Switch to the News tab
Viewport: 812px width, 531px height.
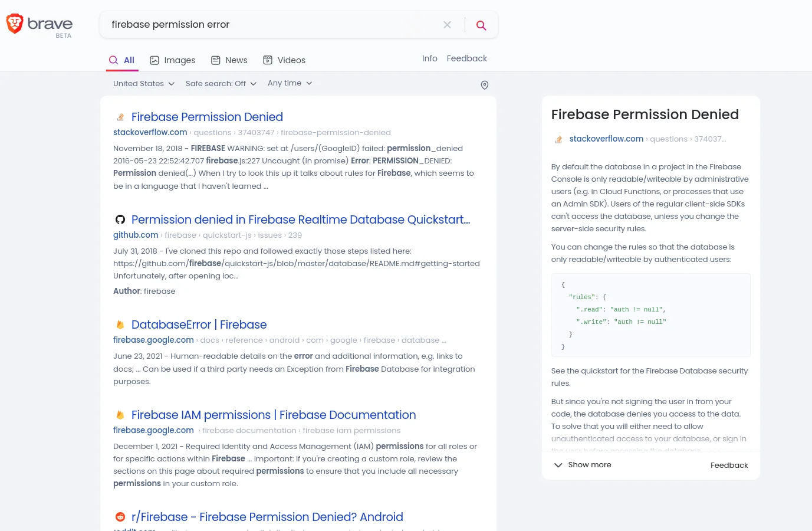(229, 60)
